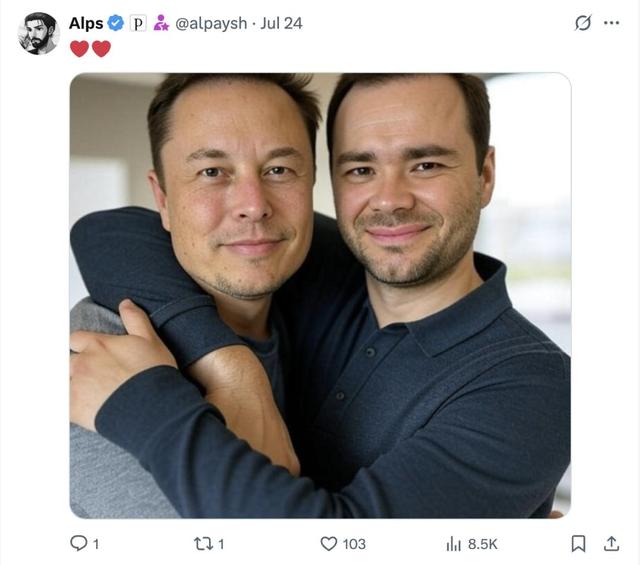The height and width of the screenshot is (565, 640).
Task: Open post analytics via bar-chart icon
Action: coord(453,543)
